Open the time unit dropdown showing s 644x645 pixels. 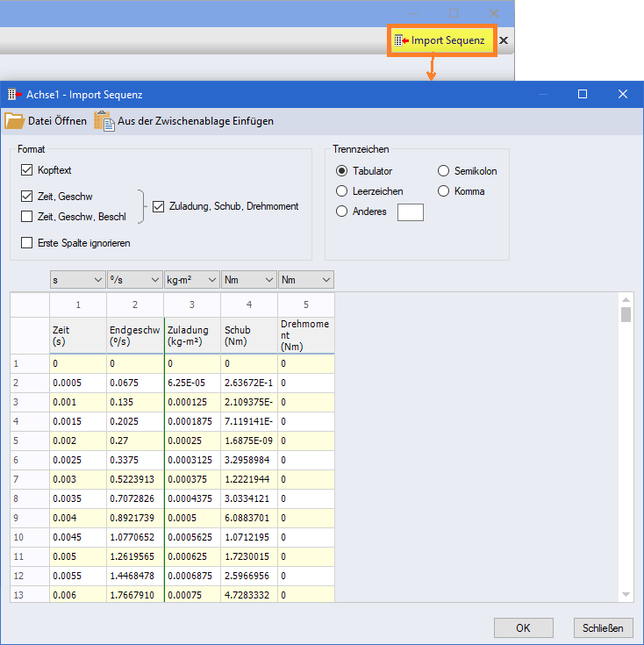[x=77, y=280]
